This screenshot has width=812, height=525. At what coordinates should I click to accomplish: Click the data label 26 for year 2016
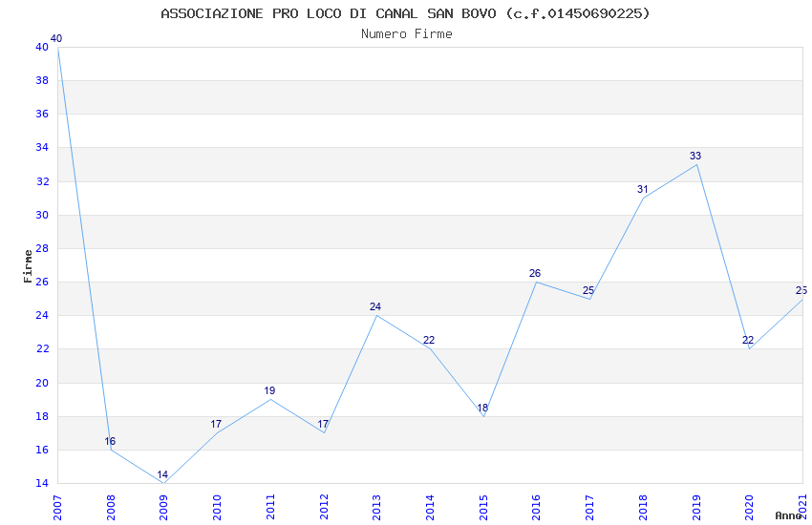coord(535,273)
